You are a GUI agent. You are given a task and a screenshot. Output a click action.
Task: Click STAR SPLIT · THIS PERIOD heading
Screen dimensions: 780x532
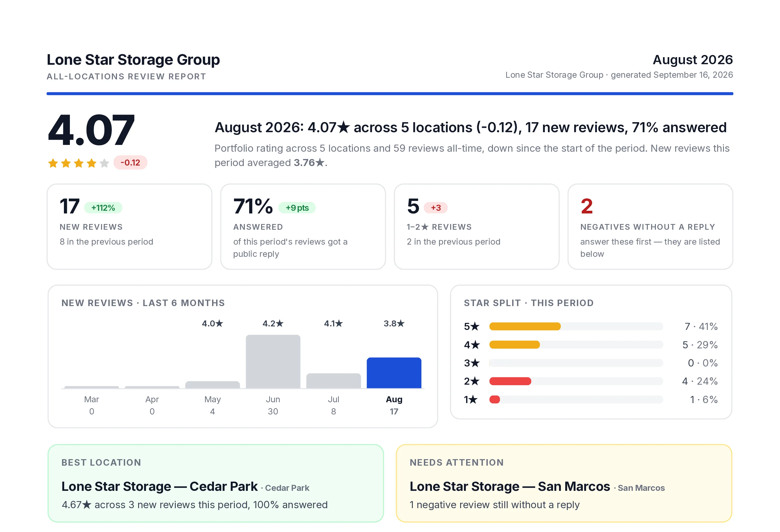529,303
